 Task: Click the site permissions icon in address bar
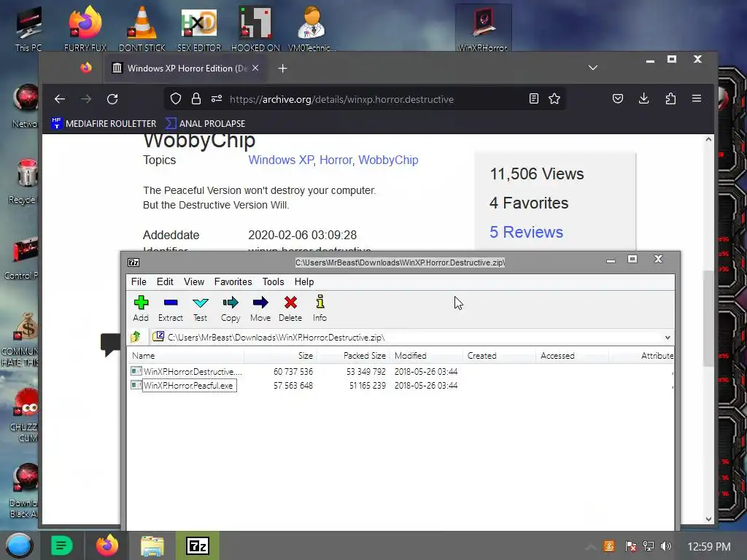pyautogui.click(x=217, y=98)
